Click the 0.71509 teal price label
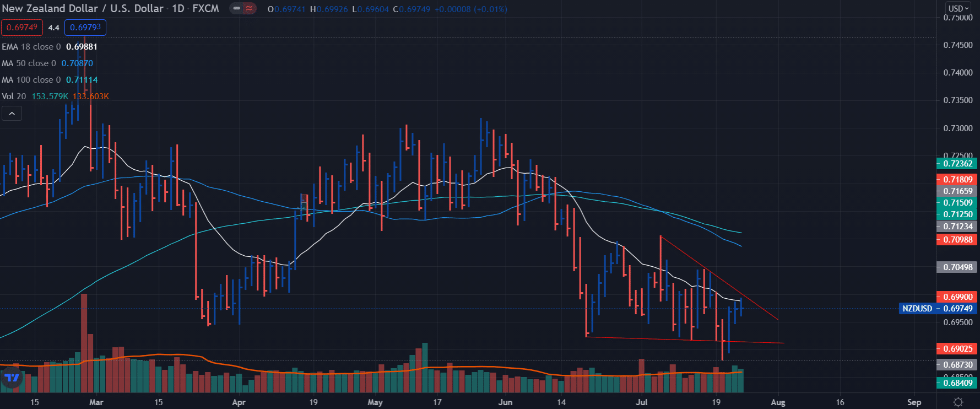980x409 pixels. click(957, 203)
